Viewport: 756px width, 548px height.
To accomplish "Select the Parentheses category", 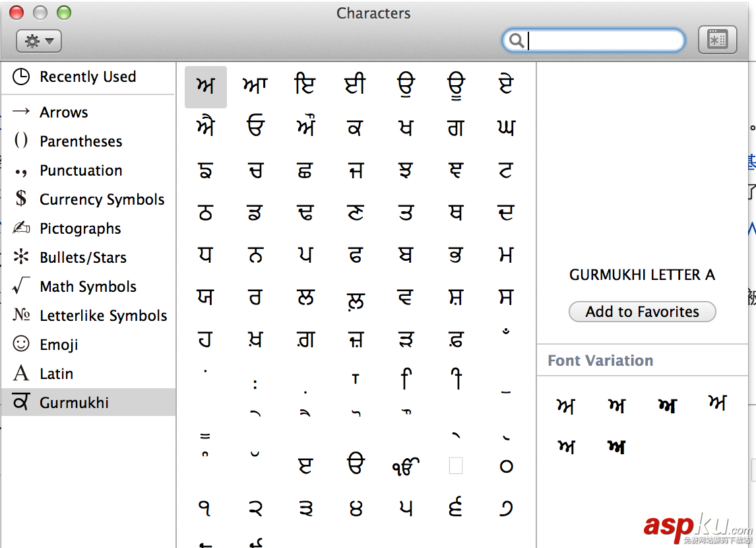I will pos(80,141).
